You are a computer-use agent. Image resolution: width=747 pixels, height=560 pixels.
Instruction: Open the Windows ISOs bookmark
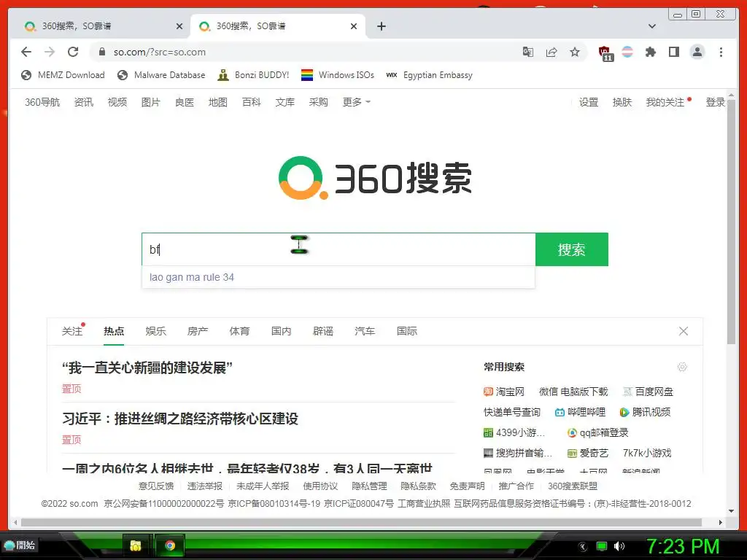pos(338,75)
